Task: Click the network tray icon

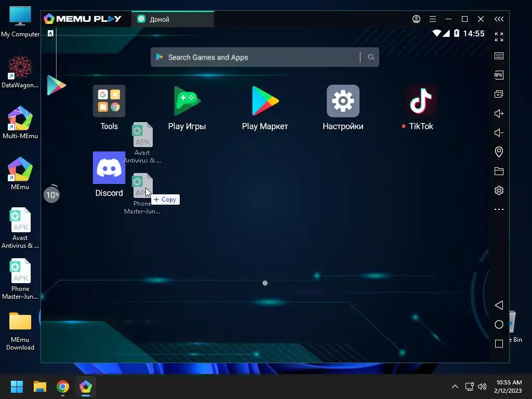Action: [x=470, y=387]
